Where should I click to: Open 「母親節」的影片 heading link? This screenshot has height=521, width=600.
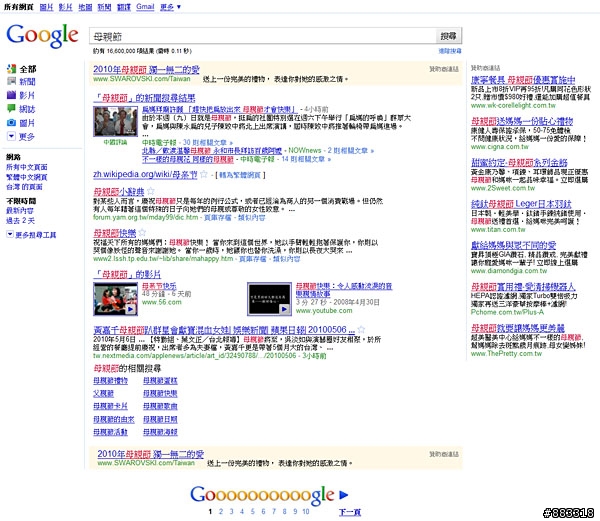click(x=127, y=274)
